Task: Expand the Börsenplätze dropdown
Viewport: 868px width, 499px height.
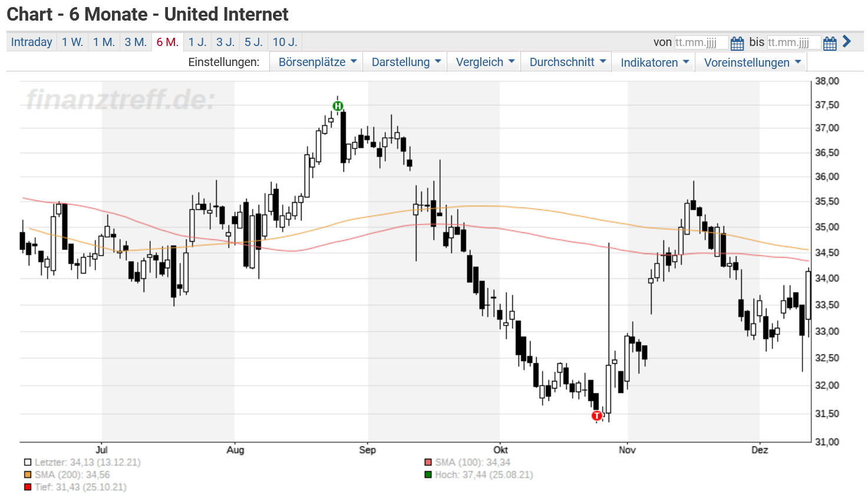Action: [x=317, y=62]
